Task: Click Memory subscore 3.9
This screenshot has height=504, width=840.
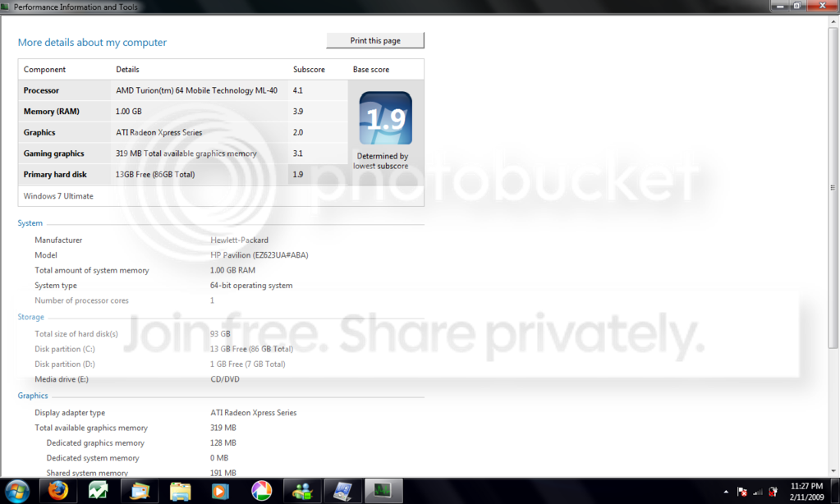Action: click(x=298, y=112)
